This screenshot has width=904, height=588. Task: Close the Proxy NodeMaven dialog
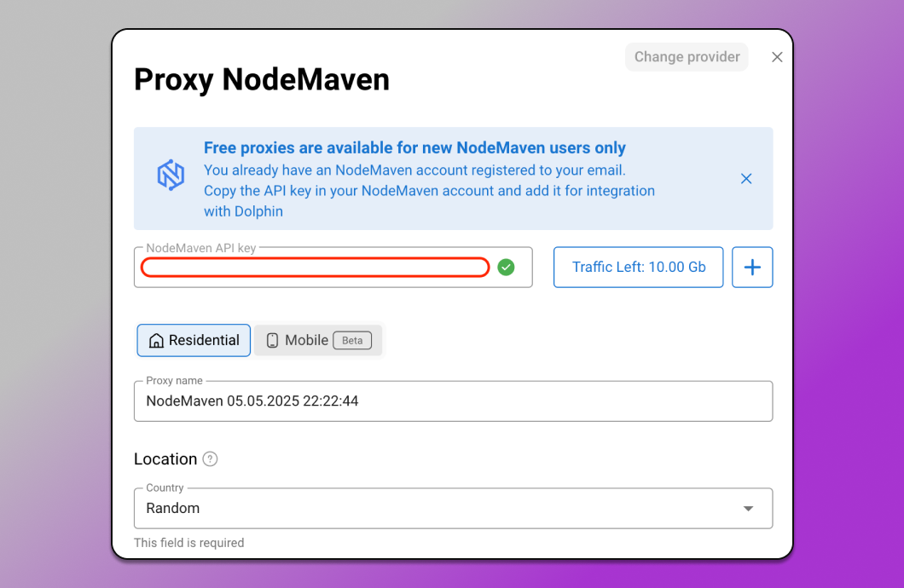coord(777,57)
